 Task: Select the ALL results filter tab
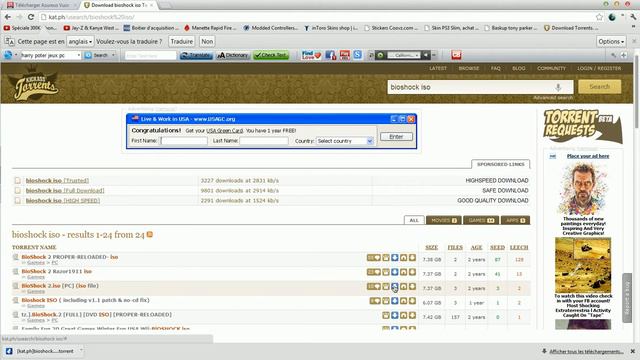point(414,220)
